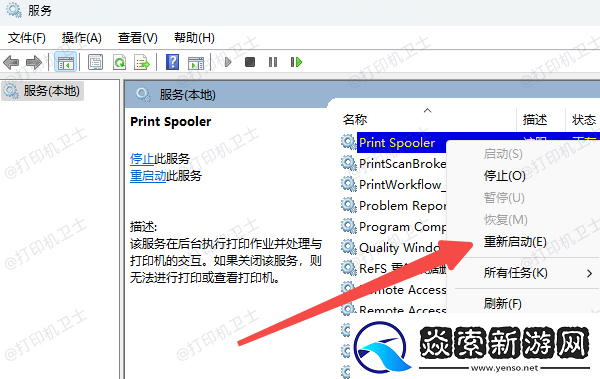Toggle the show/hide console tree icon
600x379 pixels.
pos(65,62)
